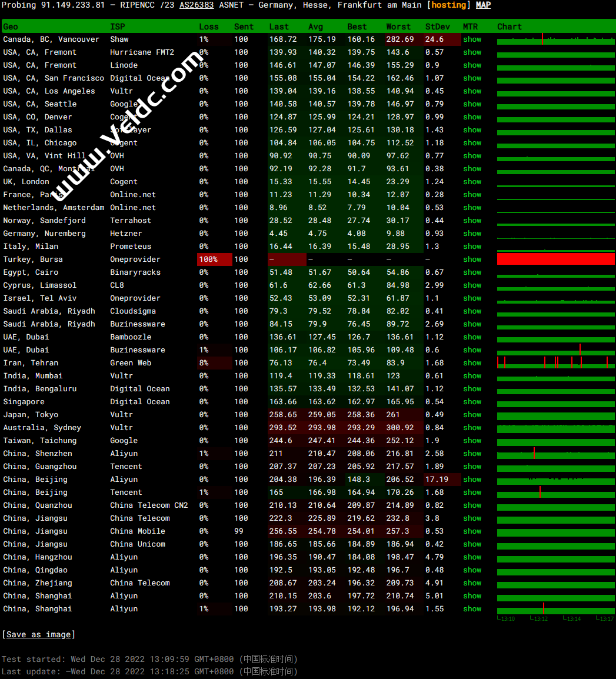Select the 282.69 worst value for Vancouver

[400, 39]
